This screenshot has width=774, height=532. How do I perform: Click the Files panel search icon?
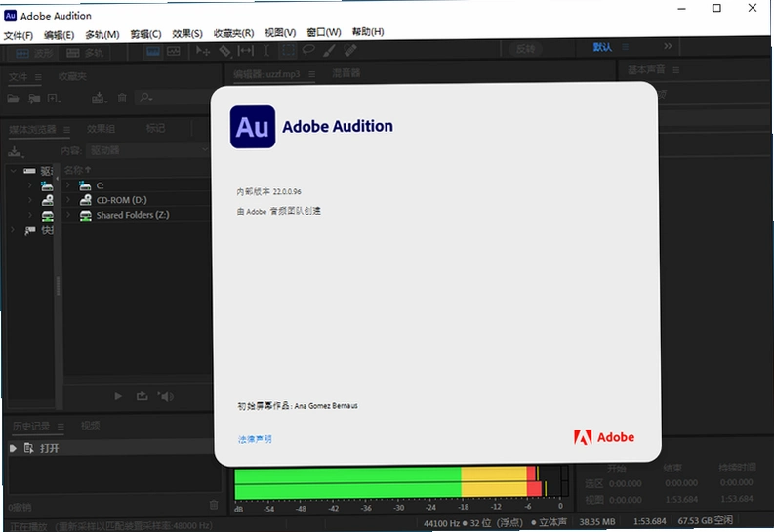(145, 97)
